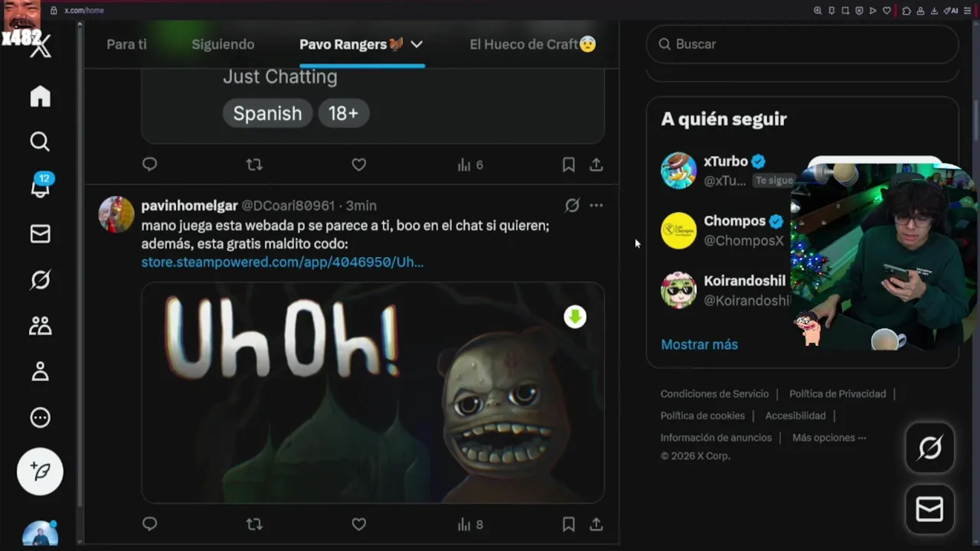Ask Grok about pavinhomelgar's post
Screen dimensions: 980x551
pyautogui.click(x=572, y=205)
